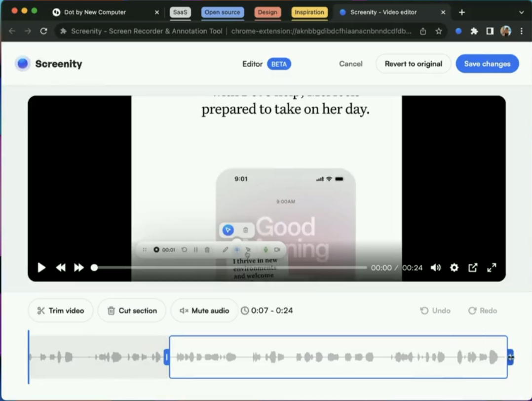Toggle the browser side panel
The width and height of the screenshot is (532, 401).
pyautogui.click(x=490, y=31)
